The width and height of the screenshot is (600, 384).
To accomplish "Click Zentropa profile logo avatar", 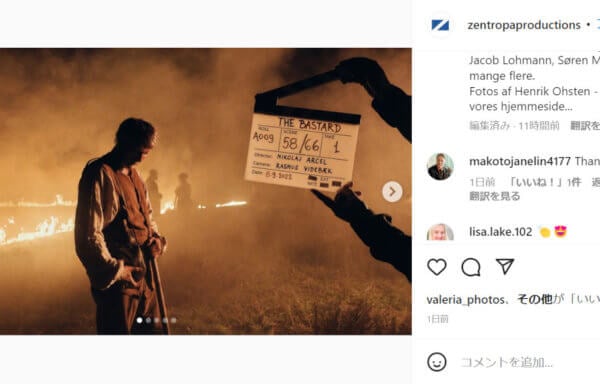I will click(440, 25).
